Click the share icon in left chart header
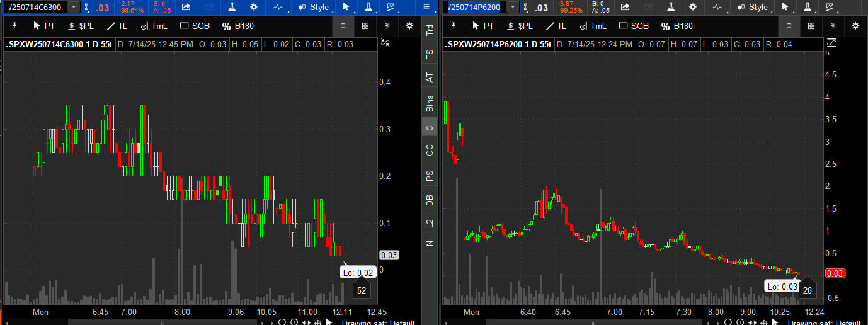Image resolution: width=868 pixels, height=325 pixels. (186, 7)
